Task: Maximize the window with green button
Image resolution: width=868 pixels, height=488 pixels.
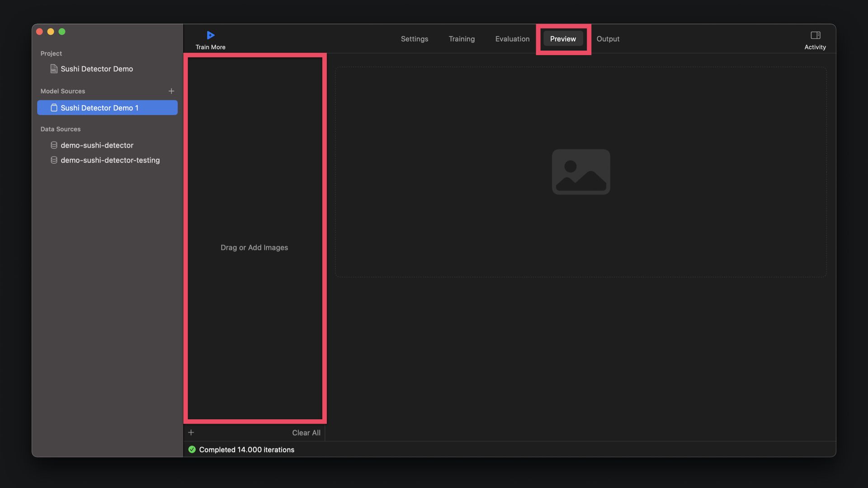Action: point(62,32)
